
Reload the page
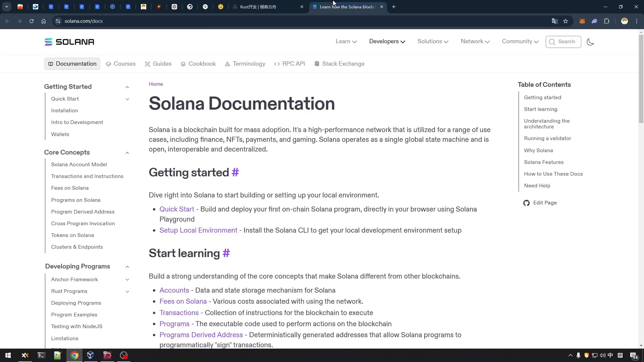pyautogui.click(x=32, y=21)
